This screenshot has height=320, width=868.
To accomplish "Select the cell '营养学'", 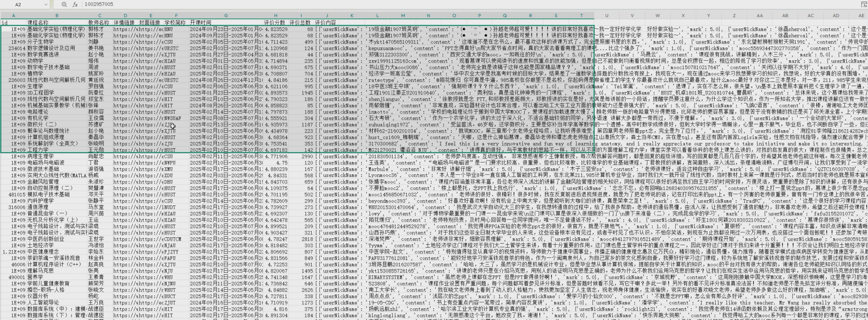I will (57, 277).
